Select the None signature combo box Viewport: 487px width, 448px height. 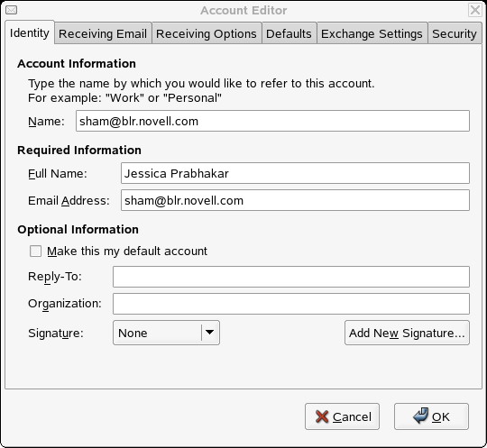(166, 333)
